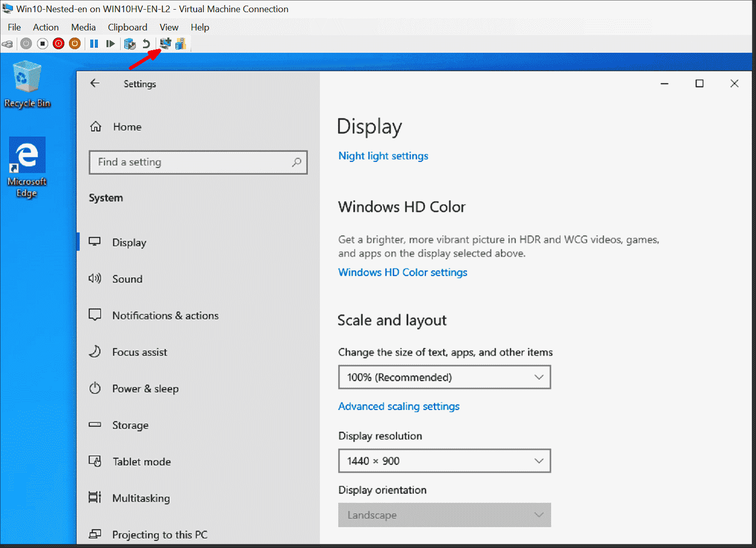Click the Find a setting search box
The height and width of the screenshot is (548, 756).
click(198, 162)
